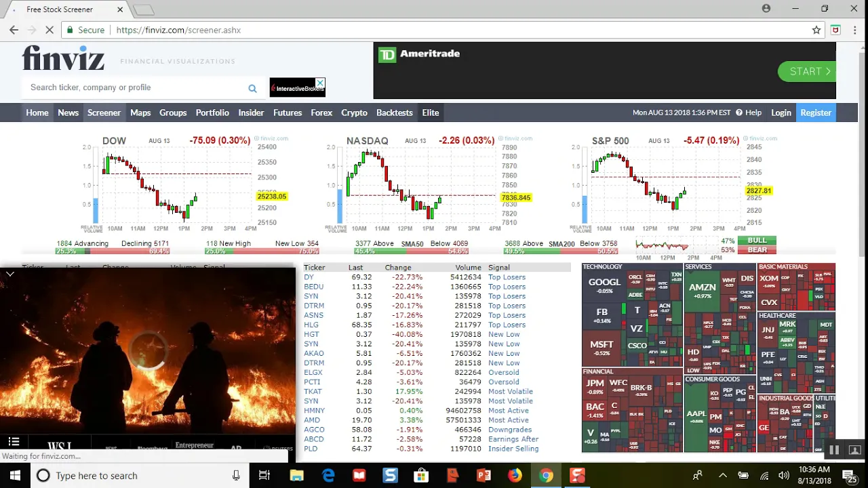The height and width of the screenshot is (488, 868).
Task: Click the search magnifier icon on finviz
Action: coord(252,88)
